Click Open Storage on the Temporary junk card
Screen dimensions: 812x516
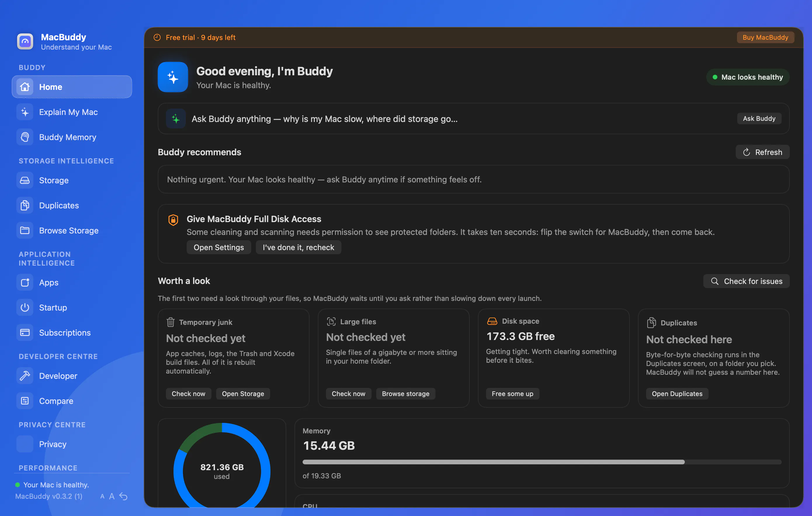(x=243, y=394)
